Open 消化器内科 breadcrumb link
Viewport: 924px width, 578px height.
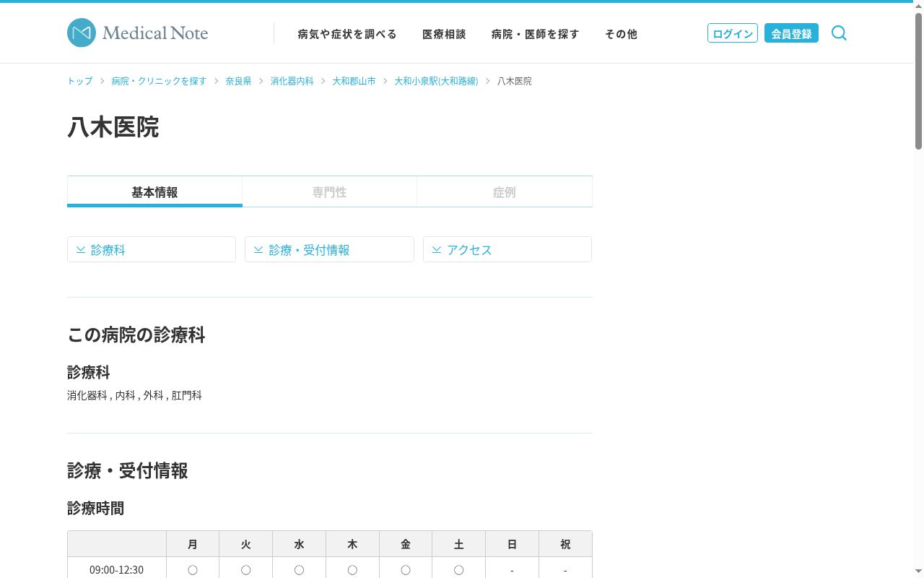(x=292, y=81)
